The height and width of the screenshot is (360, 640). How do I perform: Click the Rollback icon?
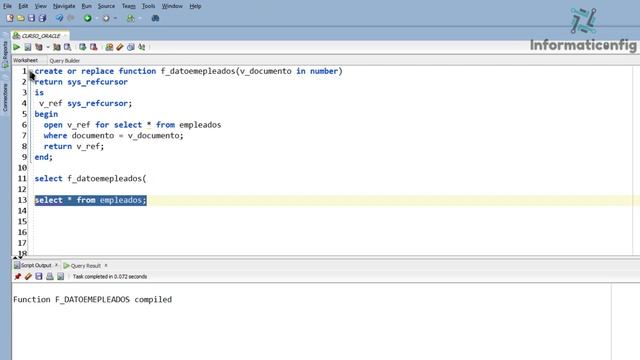93,47
